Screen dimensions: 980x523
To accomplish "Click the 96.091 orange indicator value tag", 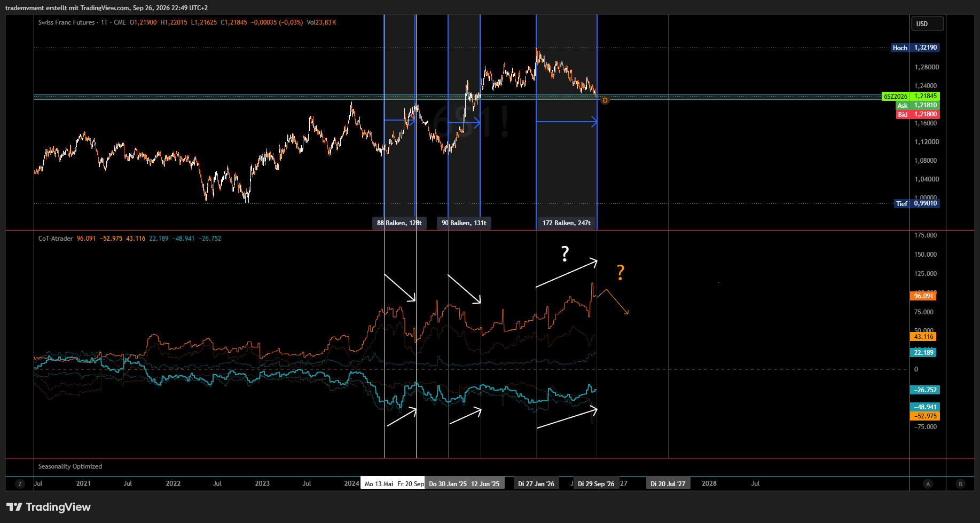I will click(x=923, y=296).
